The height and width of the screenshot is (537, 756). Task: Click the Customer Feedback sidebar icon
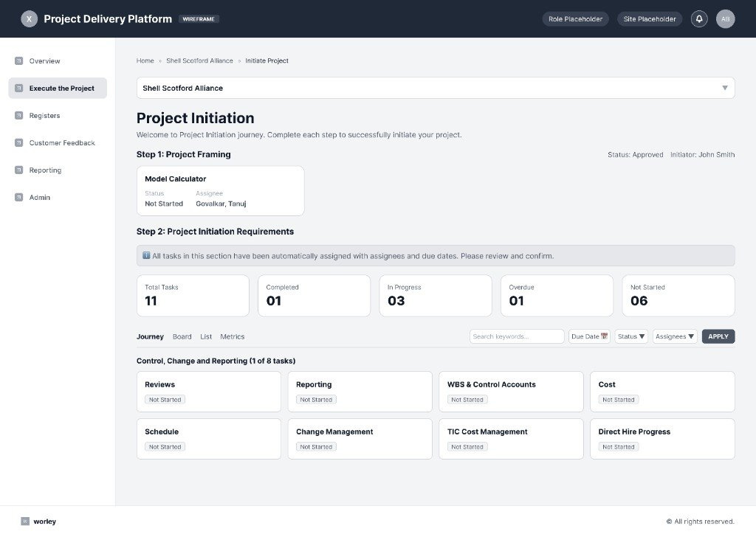(18, 142)
